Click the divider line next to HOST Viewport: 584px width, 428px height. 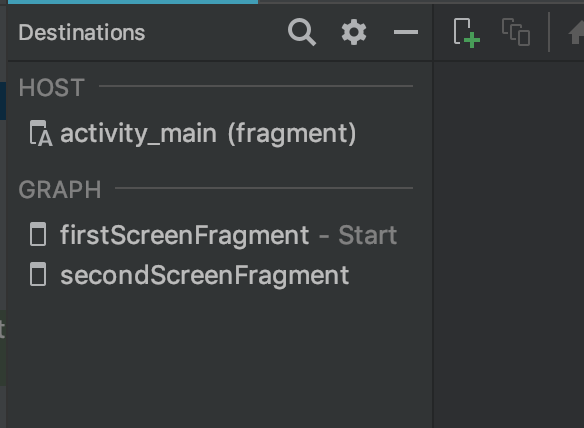pyautogui.click(x=256, y=86)
